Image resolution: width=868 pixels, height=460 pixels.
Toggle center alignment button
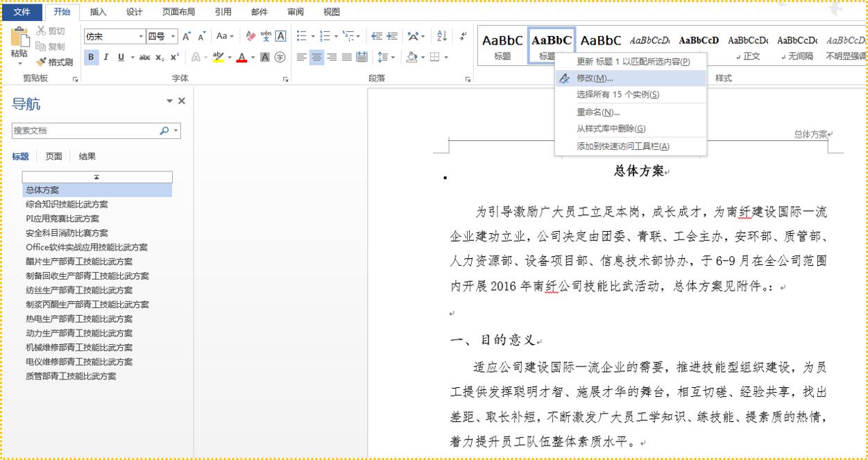click(x=317, y=57)
